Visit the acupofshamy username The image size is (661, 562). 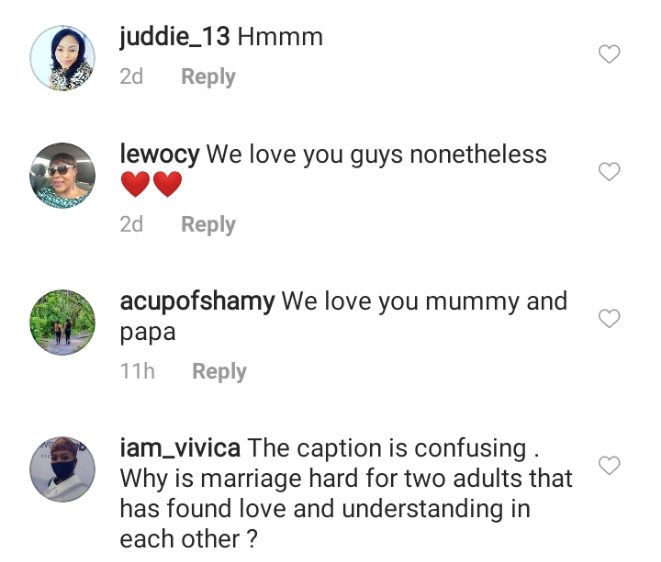196,301
